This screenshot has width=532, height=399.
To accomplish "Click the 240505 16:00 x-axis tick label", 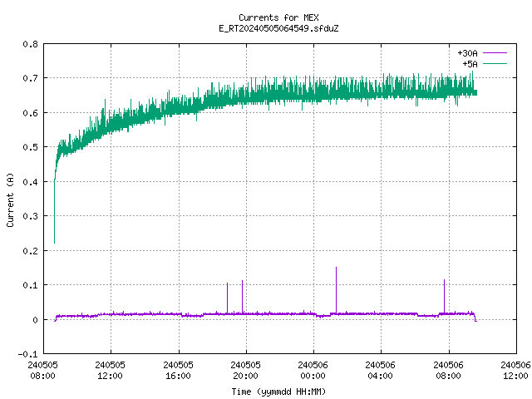I will pos(178,370).
